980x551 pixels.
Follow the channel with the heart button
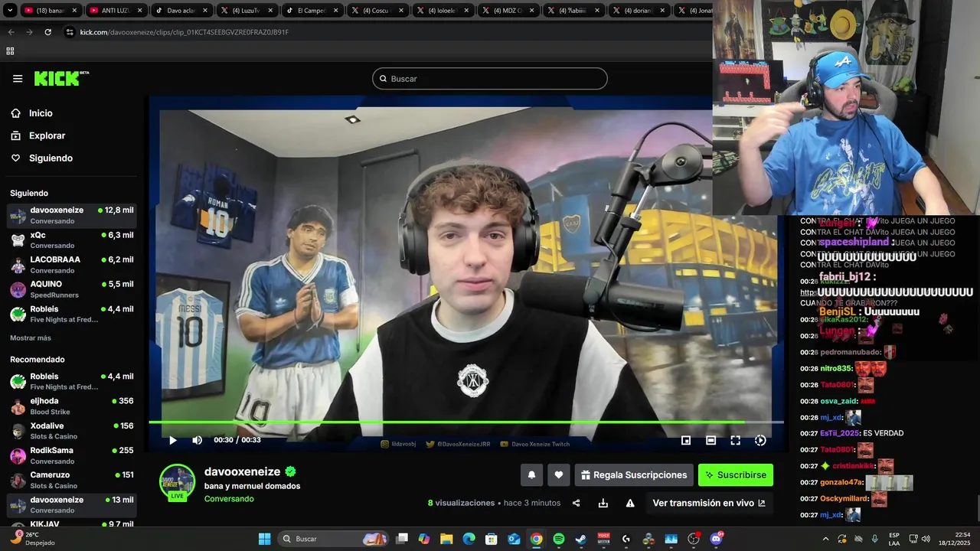click(x=559, y=475)
